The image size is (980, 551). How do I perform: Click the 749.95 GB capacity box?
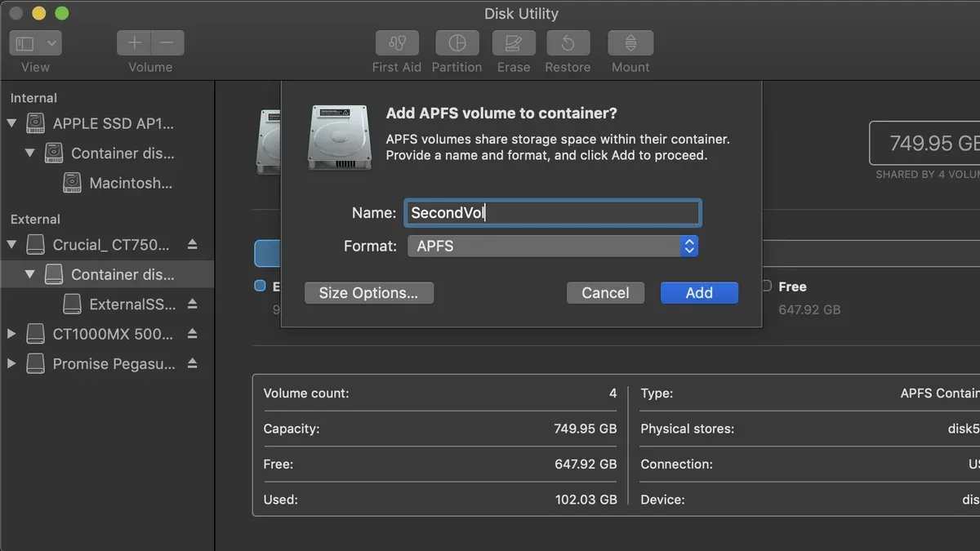(x=924, y=144)
